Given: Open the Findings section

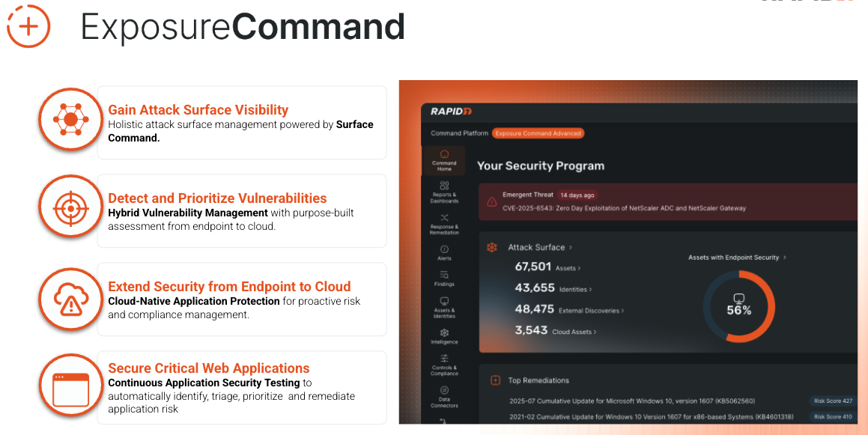Looking at the screenshot, I should [x=443, y=281].
